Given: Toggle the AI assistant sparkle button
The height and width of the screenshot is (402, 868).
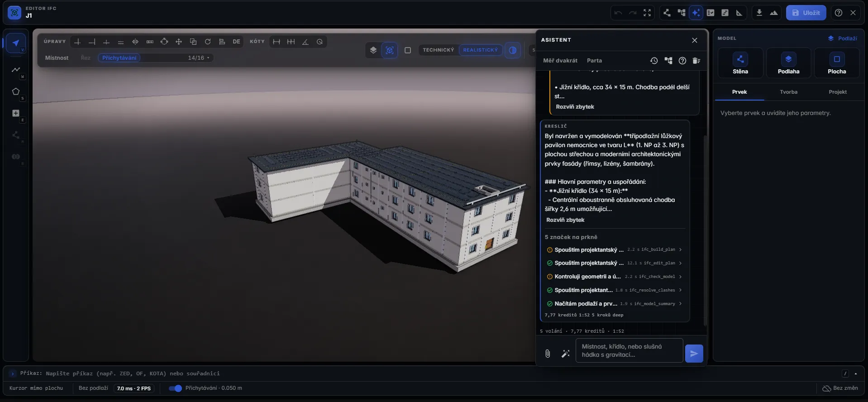Looking at the screenshot, I should coord(696,13).
